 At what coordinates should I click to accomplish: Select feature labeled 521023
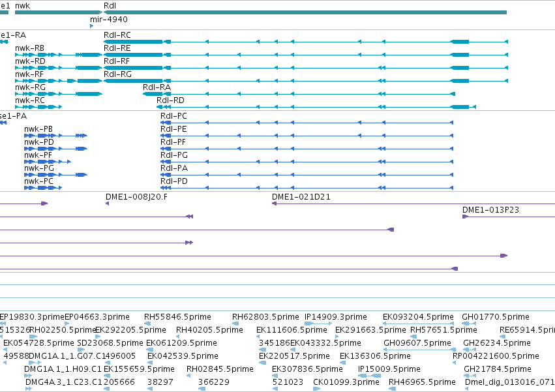(288, 382)
